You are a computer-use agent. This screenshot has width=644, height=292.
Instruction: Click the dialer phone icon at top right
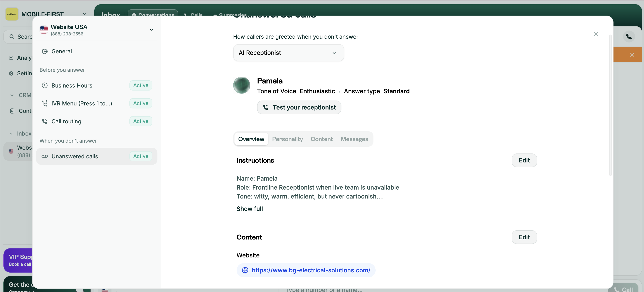[x=629, y=37]
